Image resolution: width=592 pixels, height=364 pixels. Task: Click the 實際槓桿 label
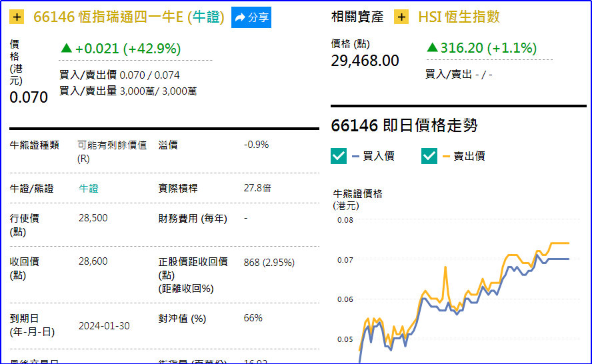pyautogui.click(x=178, y=189)
